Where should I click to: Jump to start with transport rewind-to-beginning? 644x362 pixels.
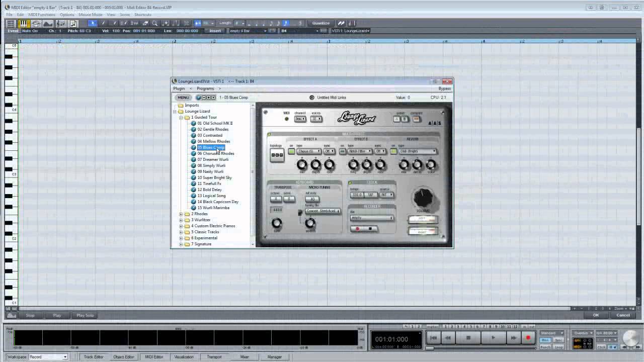click(x=433, y=338)
